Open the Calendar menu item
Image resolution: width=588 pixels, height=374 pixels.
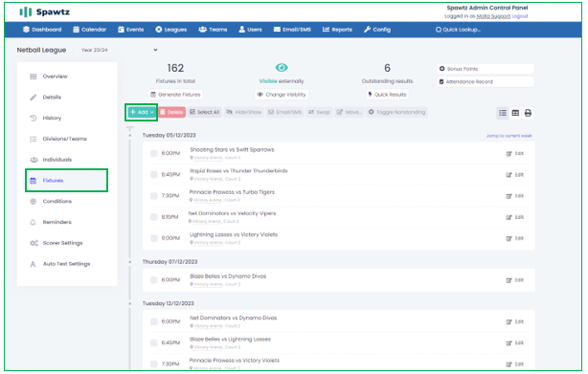coord(90,30)
